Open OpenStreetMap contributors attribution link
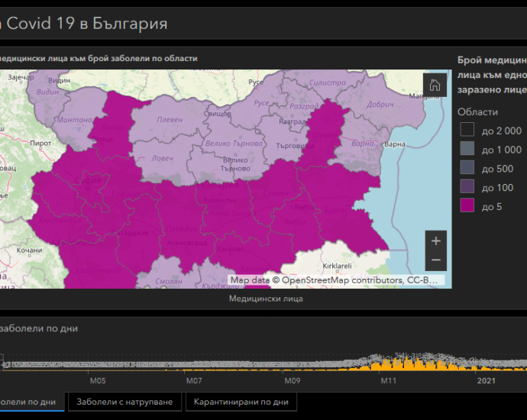The height and width of the screenshot is (420, 527). coord(342,280)
